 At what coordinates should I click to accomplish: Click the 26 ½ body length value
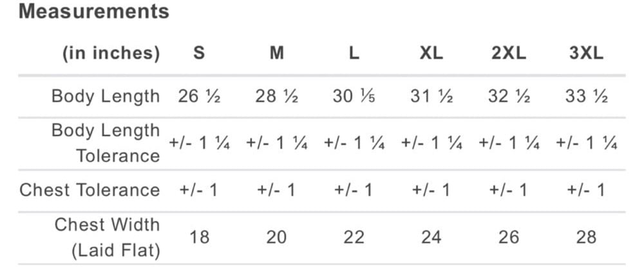(200, 97)
